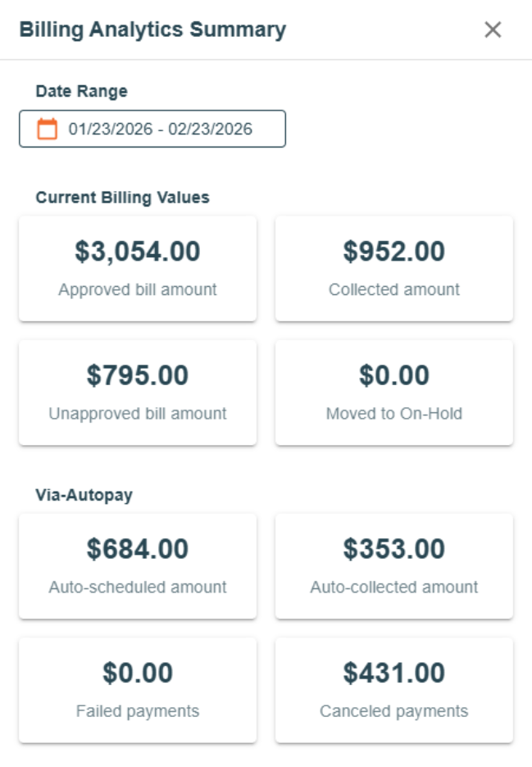Select the Collected amount card

[x=394, y=269]
